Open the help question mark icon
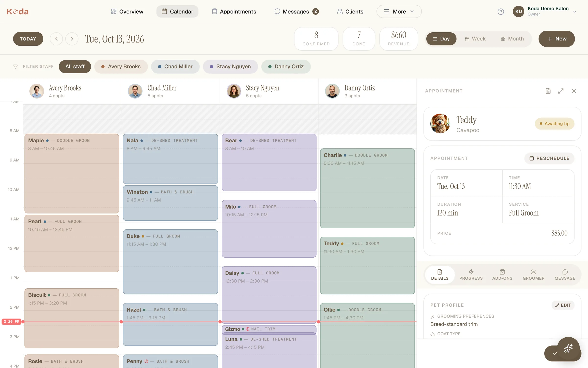The width and height of the screenshot is (588, 368). [x=501, y=12]
